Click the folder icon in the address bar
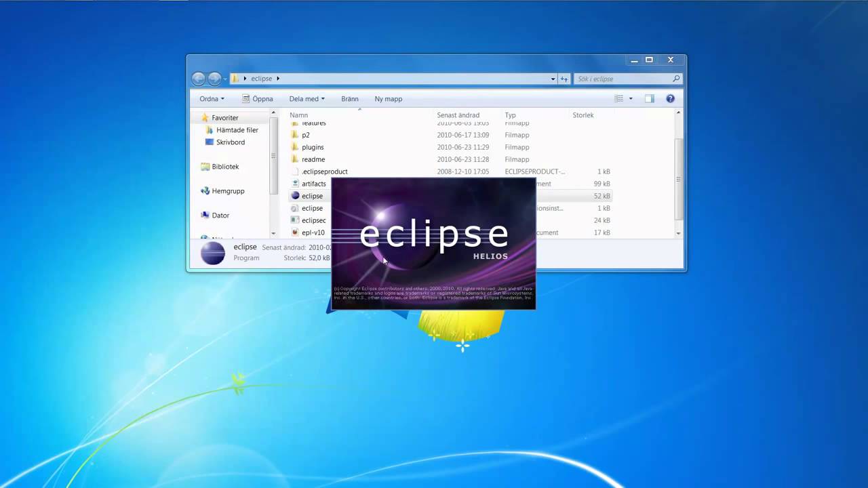Viewport: 868px width, 488px height. (x=235, y=79)
